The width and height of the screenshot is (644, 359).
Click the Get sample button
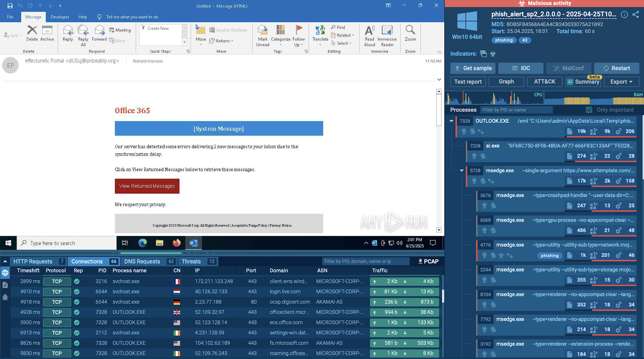pyautogui.click(x=473, y=68)
